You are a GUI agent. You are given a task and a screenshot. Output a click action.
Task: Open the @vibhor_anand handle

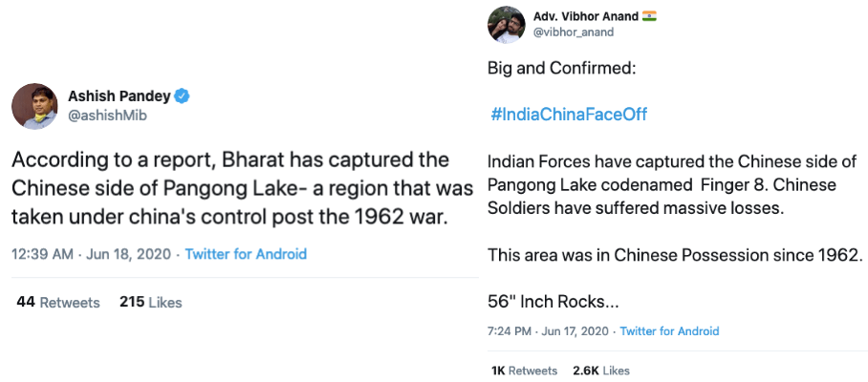click(574, 32)
